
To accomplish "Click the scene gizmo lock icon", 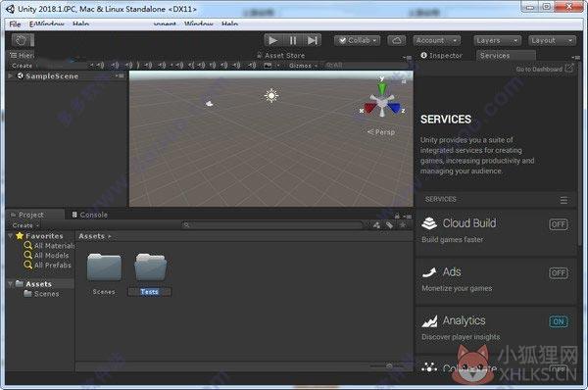I will pyautogui.click(x=404, y=81).
